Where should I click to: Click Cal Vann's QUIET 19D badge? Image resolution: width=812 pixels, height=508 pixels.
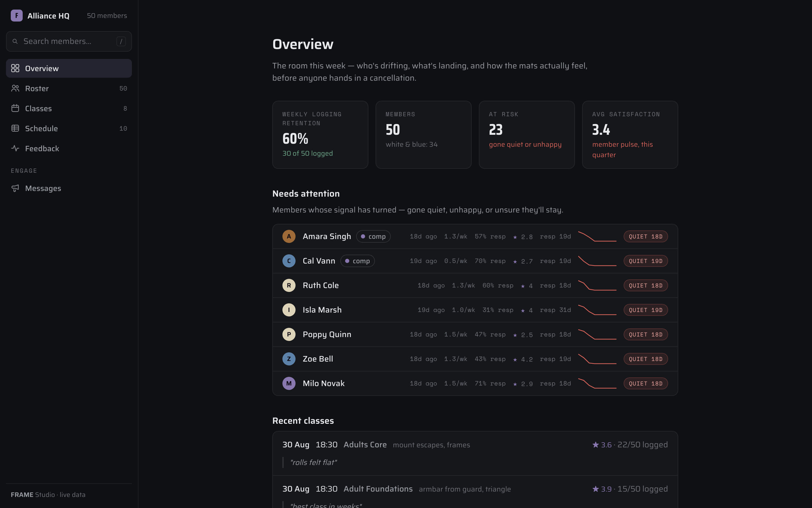pyautogui.click(x=646, y=261)
